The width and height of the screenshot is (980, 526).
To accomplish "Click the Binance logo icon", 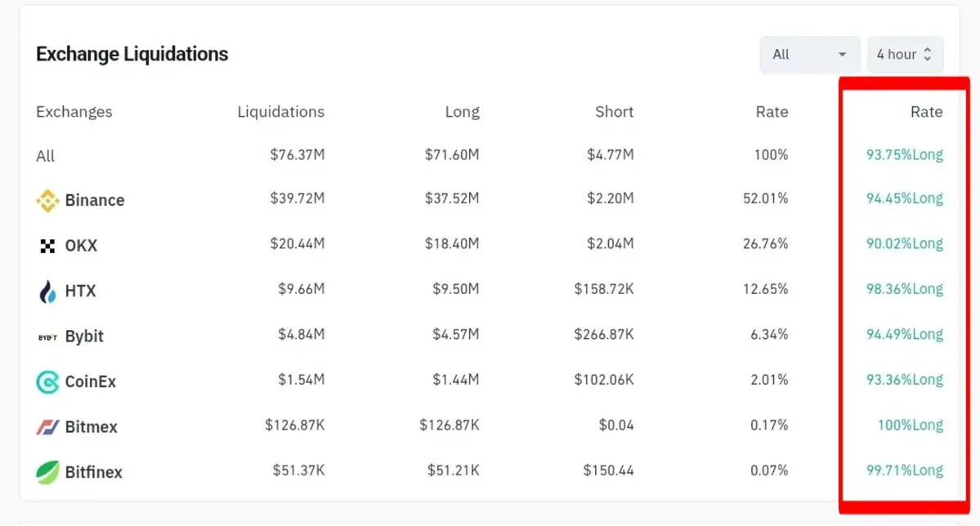I will coord(47,201).
